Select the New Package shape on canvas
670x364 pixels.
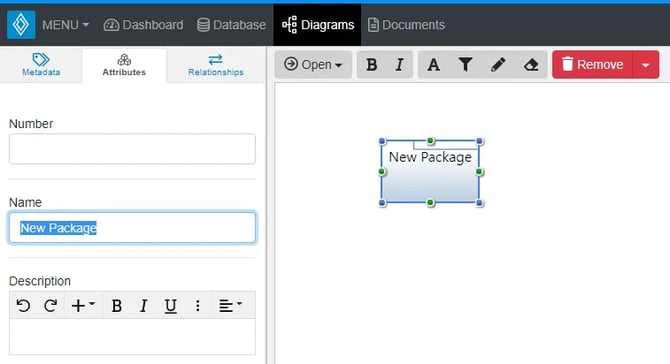pyautogui.click(x=430, y=172)
